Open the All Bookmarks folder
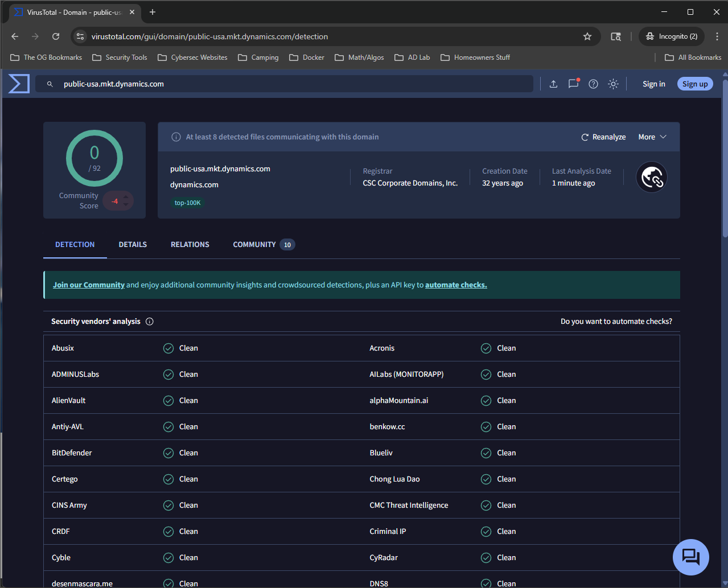The width and height of the screenshot is (728, 588). click(x=692, y=57)
